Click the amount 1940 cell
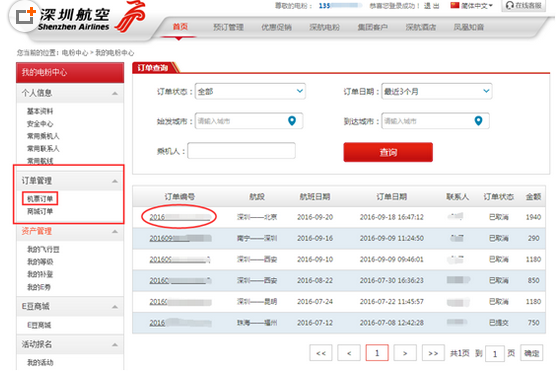 click(x=533, y=217)
